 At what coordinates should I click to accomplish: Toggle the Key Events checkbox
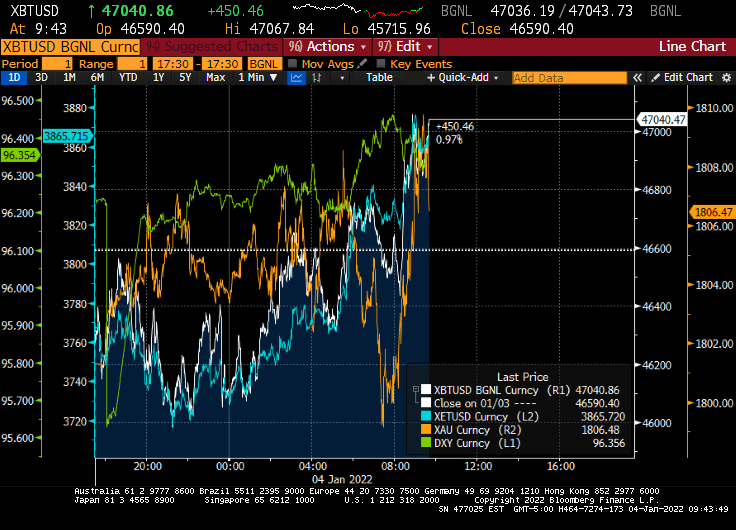point(381,63)
